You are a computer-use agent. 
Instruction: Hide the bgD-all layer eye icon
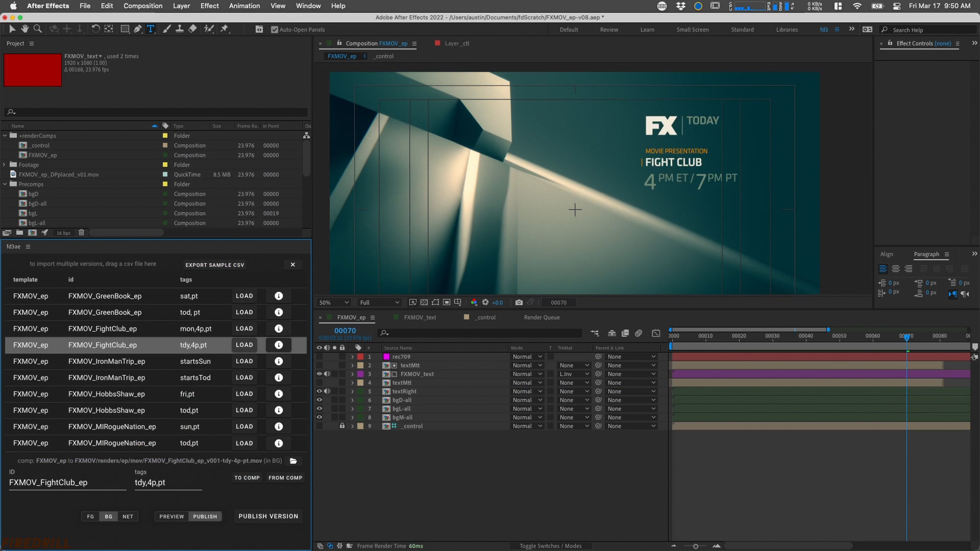point(319,400)
